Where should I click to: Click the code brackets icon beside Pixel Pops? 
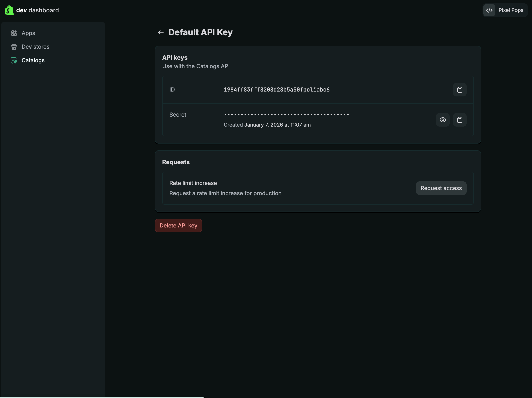489,10
